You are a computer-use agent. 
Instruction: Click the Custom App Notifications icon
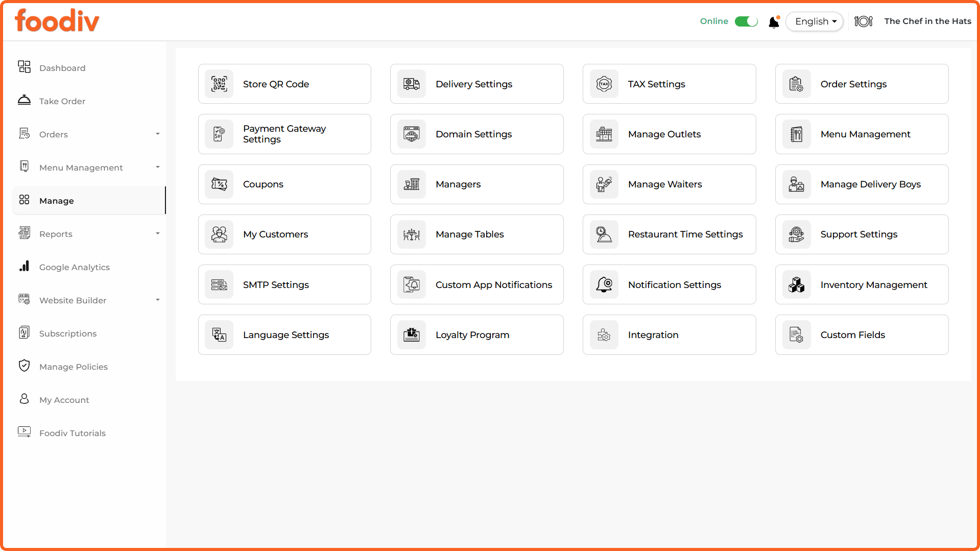(412, 284)
